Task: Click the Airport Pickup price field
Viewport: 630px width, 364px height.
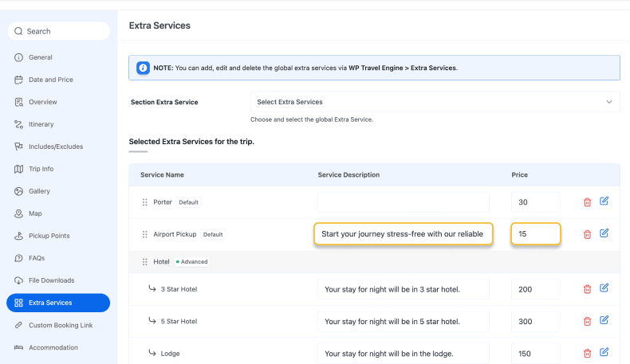Action: [x=535, y=234]
